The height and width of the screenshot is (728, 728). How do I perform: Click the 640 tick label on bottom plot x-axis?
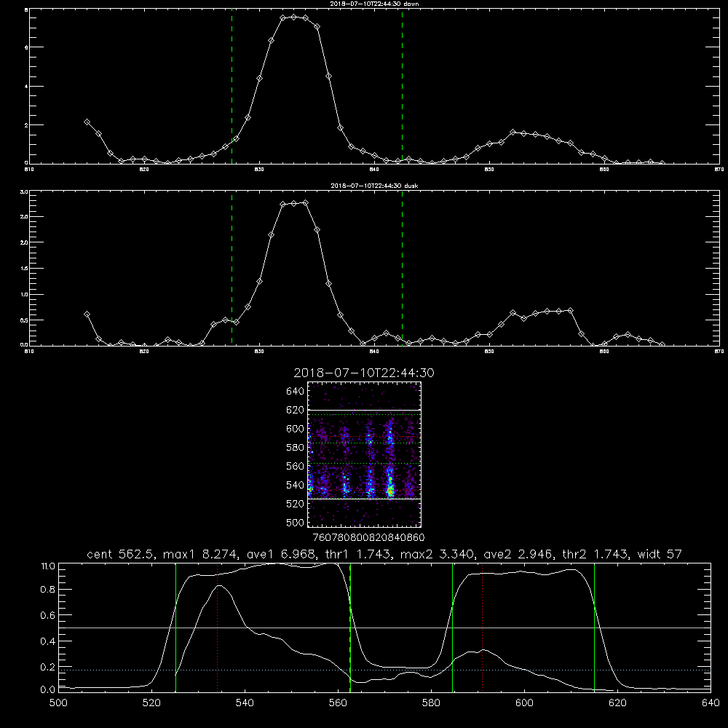pyautogui.click(x=711, y=703)
